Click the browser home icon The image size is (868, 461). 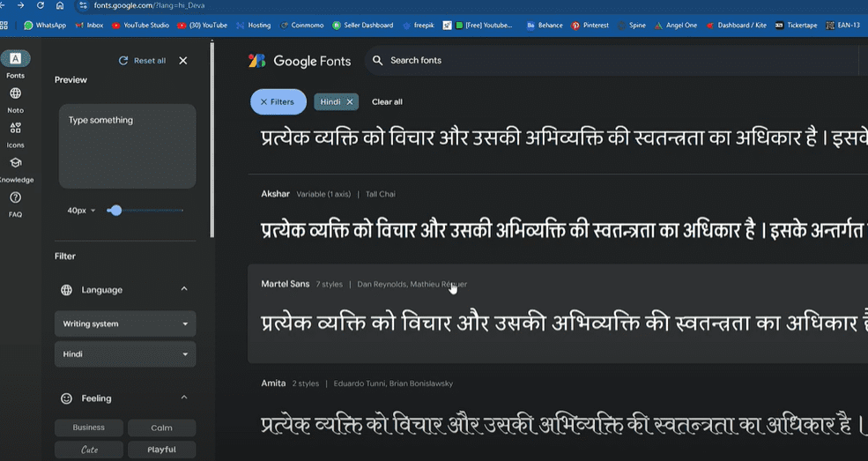tap(60, 5)
